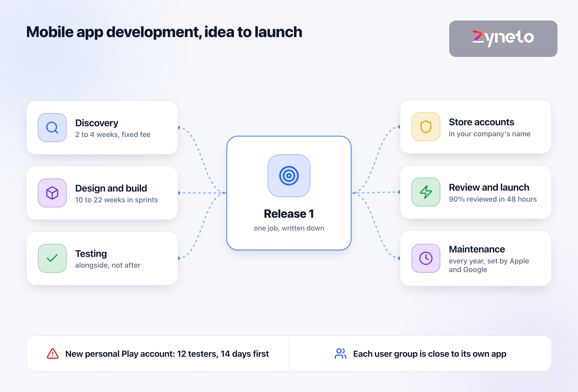Screen dimensions: 578x392
Task: Click the blue user group icon
Action: pyautogui.click(x=341, y=353)
